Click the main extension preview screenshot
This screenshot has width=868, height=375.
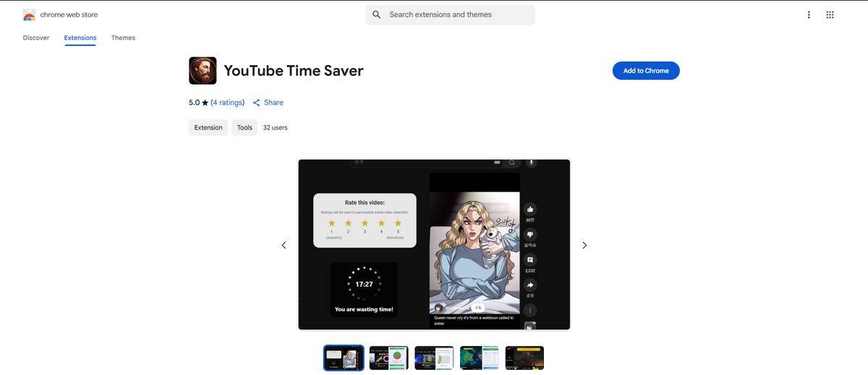(x=434, y=245)
